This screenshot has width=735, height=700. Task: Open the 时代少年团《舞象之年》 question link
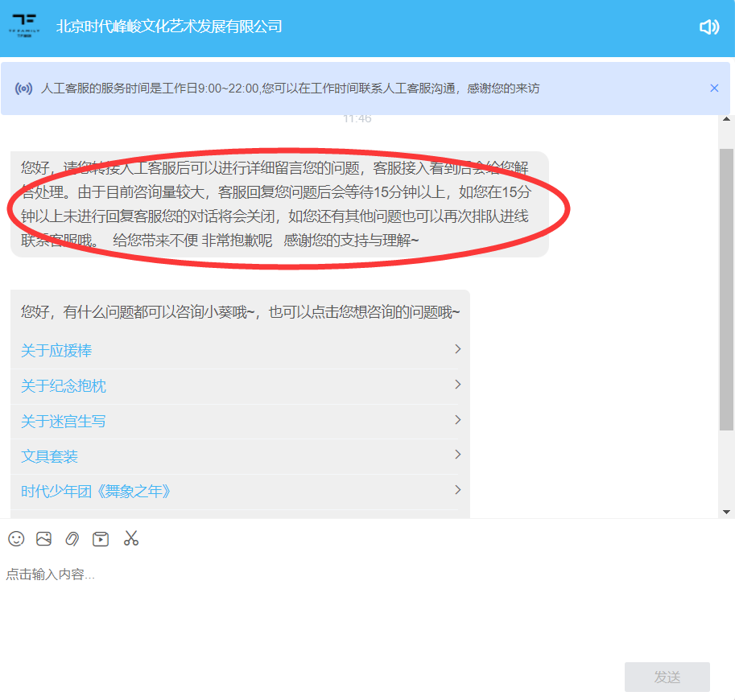click(96, 492)
